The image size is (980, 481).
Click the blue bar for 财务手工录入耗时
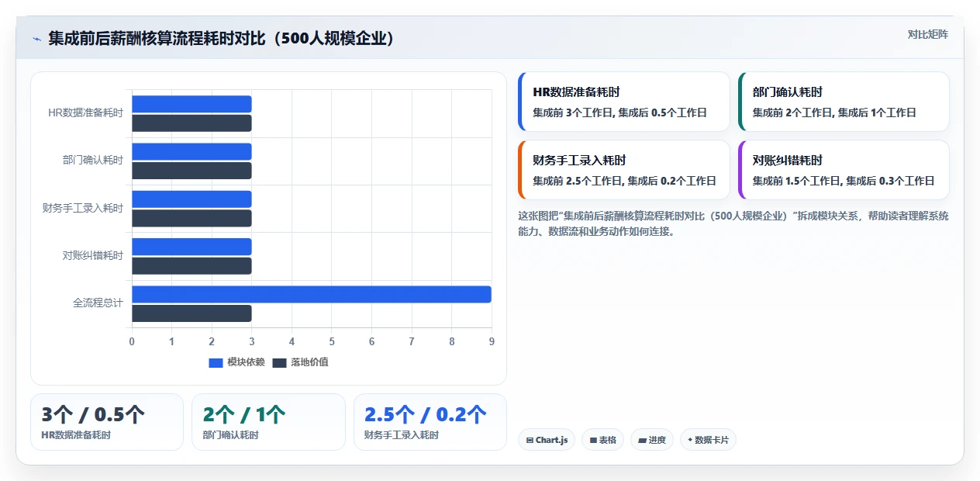click(192, 199)
